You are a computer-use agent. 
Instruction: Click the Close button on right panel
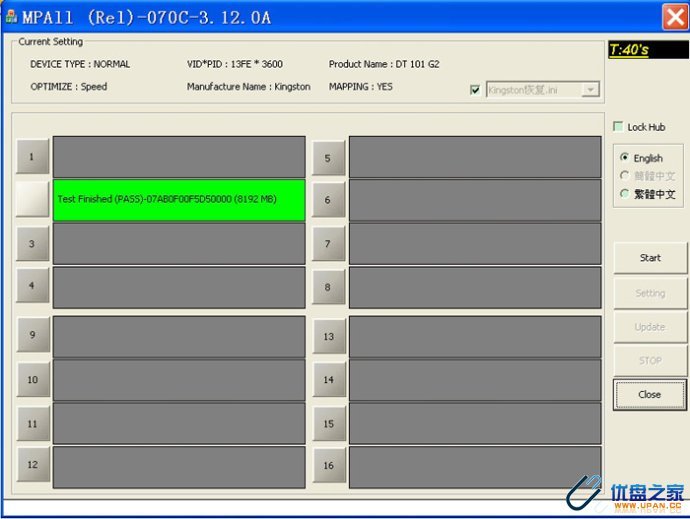650,394
